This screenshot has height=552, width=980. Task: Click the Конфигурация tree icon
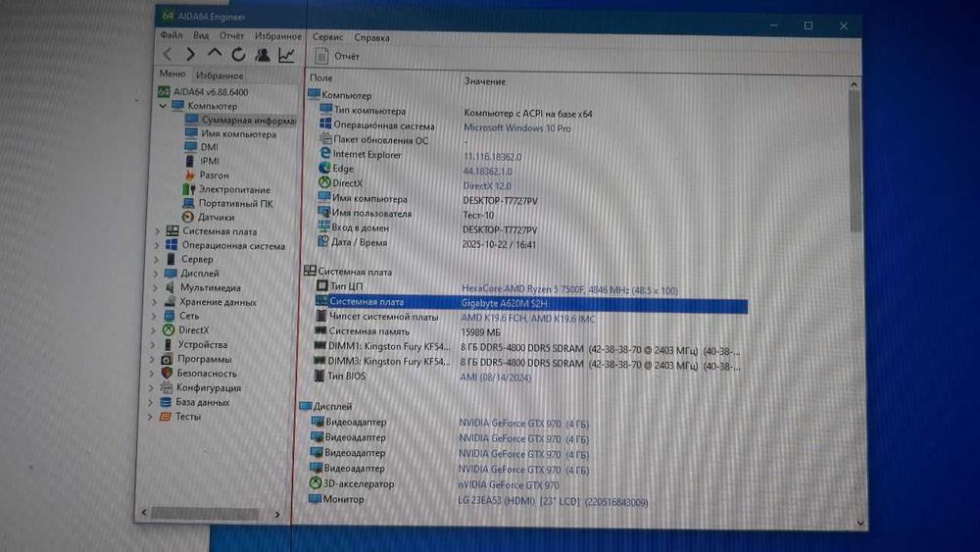pyautogui.click(x=167, y=387)
